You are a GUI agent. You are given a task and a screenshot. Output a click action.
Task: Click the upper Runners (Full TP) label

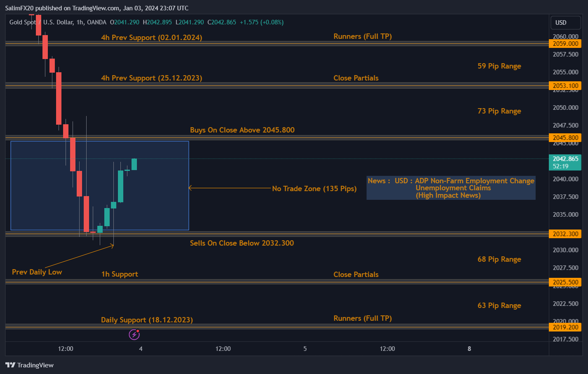362,36
